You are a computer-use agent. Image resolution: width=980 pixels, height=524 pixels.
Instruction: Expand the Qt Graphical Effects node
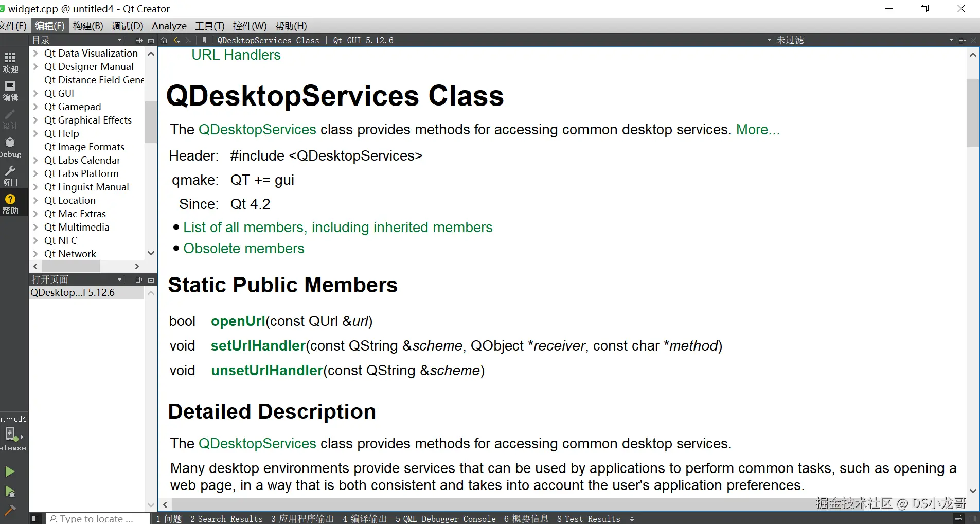point(35,120)
